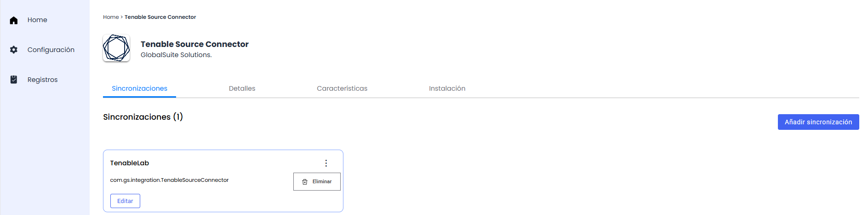Image resolution: width=868 pixels, height=215 pixels.
Task: Choose Eliminar to delete the synchronization
Action: [x=317, y=181]
